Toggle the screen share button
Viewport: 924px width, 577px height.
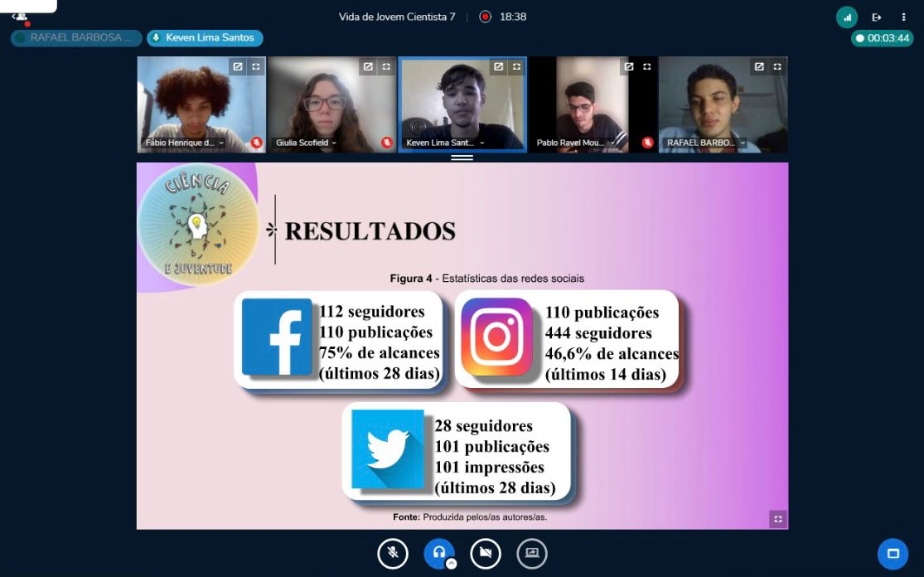click(532, 553)
